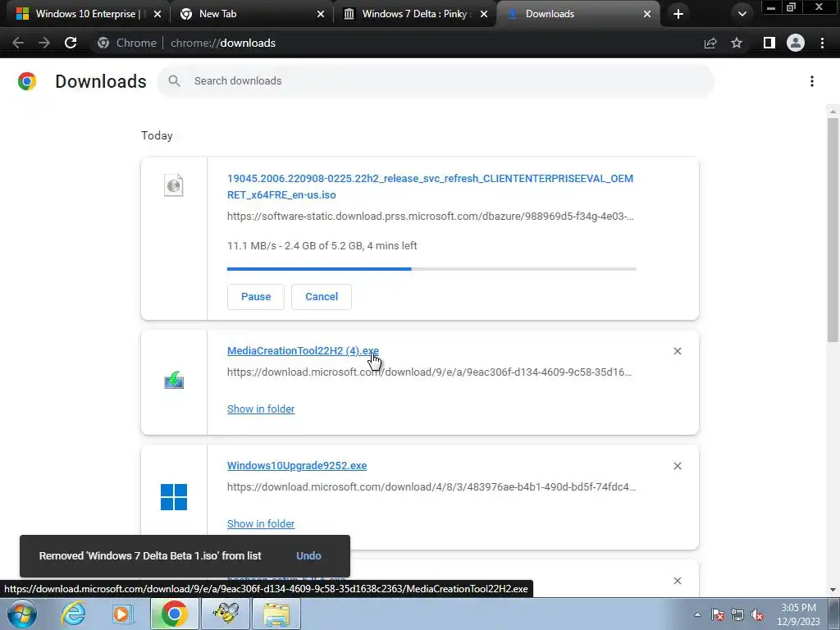Click the Windows10Upgrade9252 file icon
840x630 pixels.
click(x=174, y=496)
